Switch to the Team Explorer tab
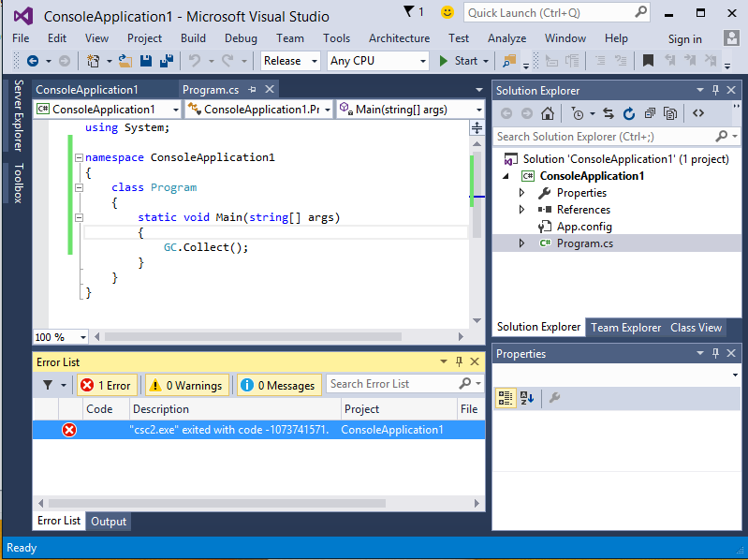Screen dimensions: 748x560 (x=626, y=328)
